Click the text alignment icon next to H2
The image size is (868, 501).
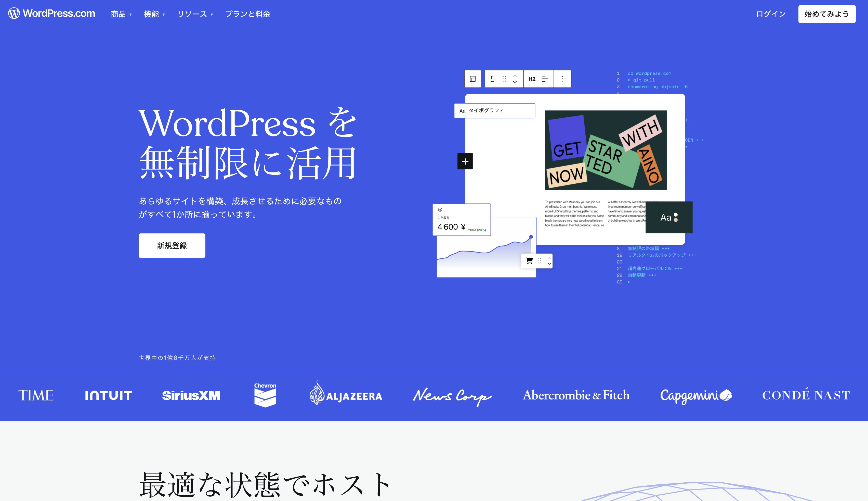545,79
